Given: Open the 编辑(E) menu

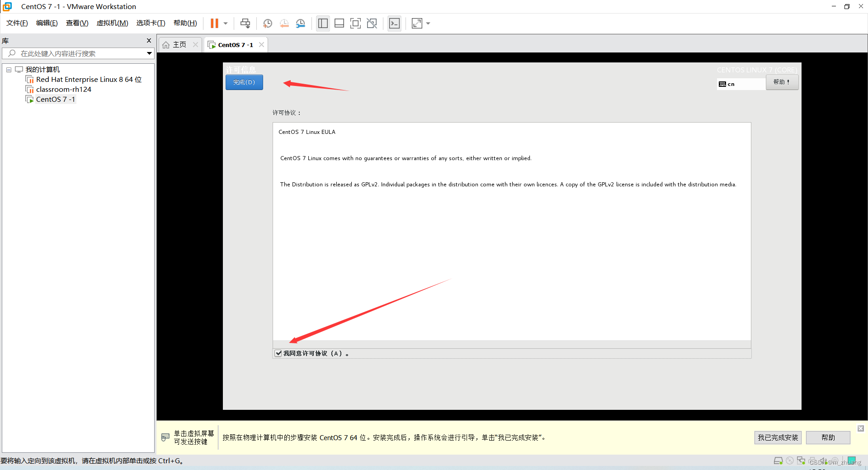Looking at the screenshot, I should click(47, 23).
